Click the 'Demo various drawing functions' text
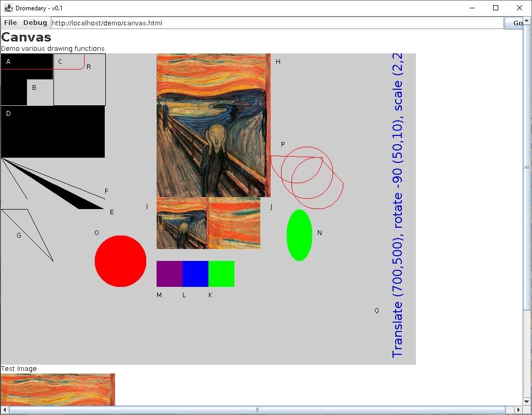 [53, 49]
